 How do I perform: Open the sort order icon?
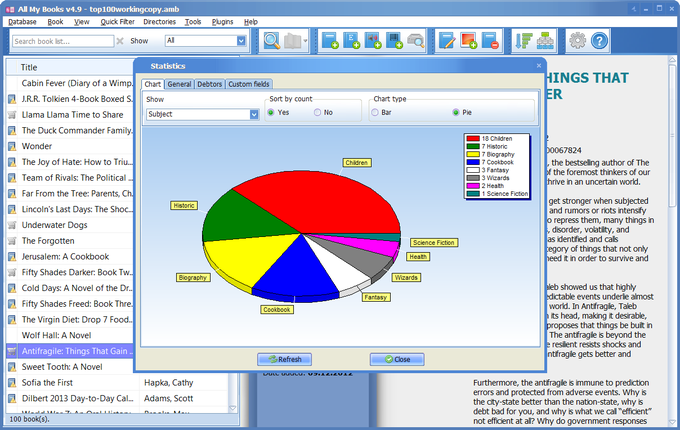523,41
